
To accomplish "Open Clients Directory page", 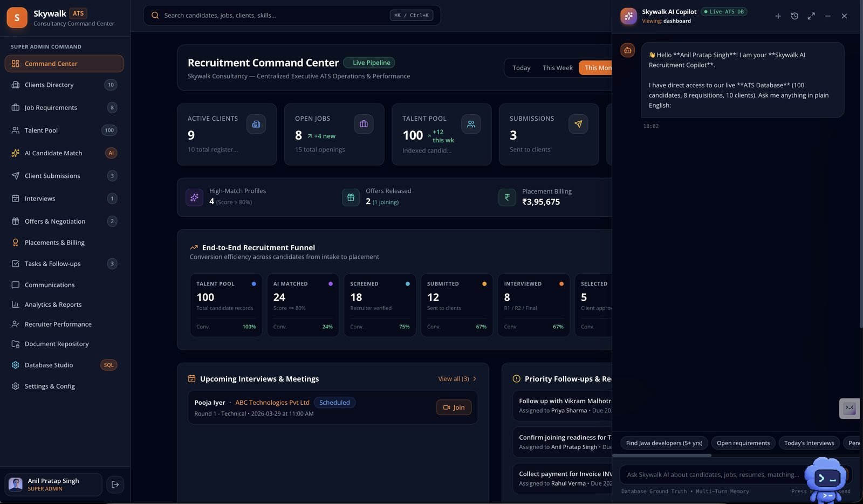I will pyautogui.click(x=64, y=85).
